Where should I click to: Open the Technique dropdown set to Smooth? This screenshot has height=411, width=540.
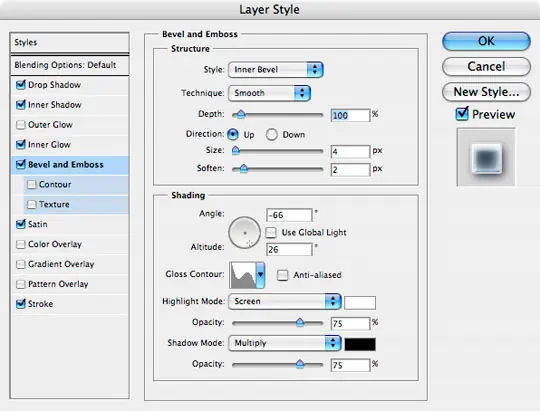click(269, 93)
